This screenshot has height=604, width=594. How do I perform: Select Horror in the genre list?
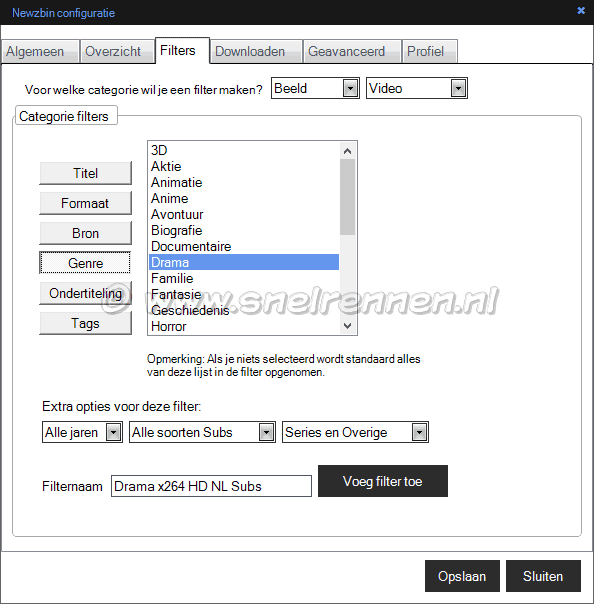pos(244,326)
